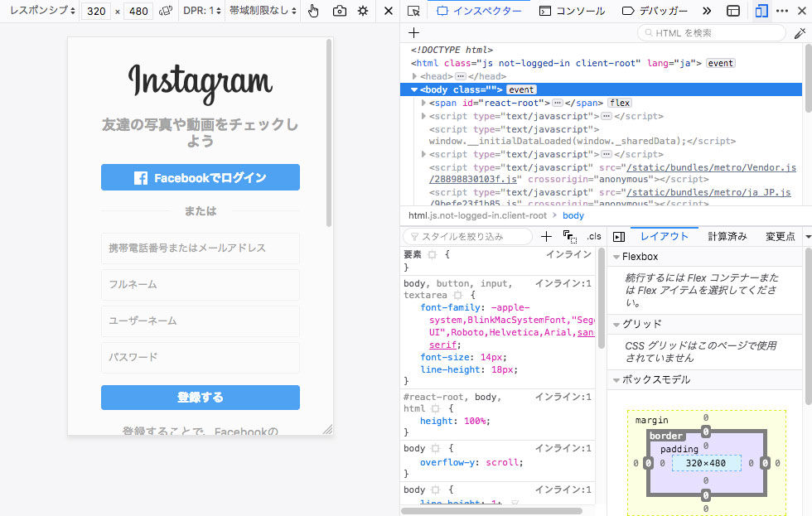812x516 pixels.
Task: Focus the ユーザーネーム field
Action: click(x=201, y=321)
